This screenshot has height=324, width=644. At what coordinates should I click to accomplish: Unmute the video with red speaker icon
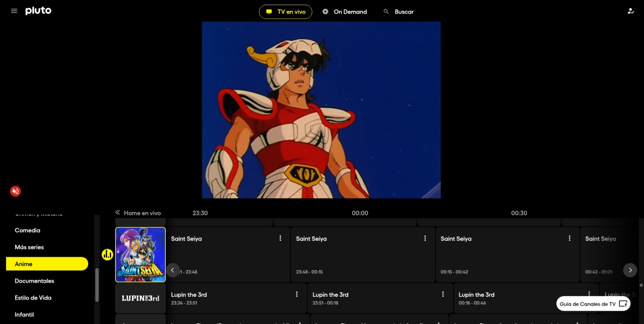pyautogui.click(x=15, y=191)
